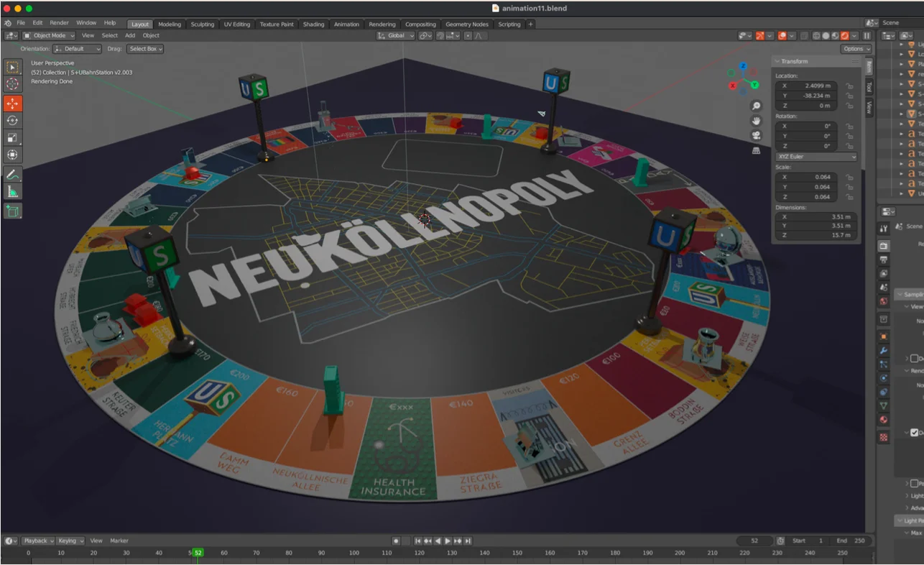Open the Global transform orientation dropdown
This screenshot has height=565, width=924.
396,36
